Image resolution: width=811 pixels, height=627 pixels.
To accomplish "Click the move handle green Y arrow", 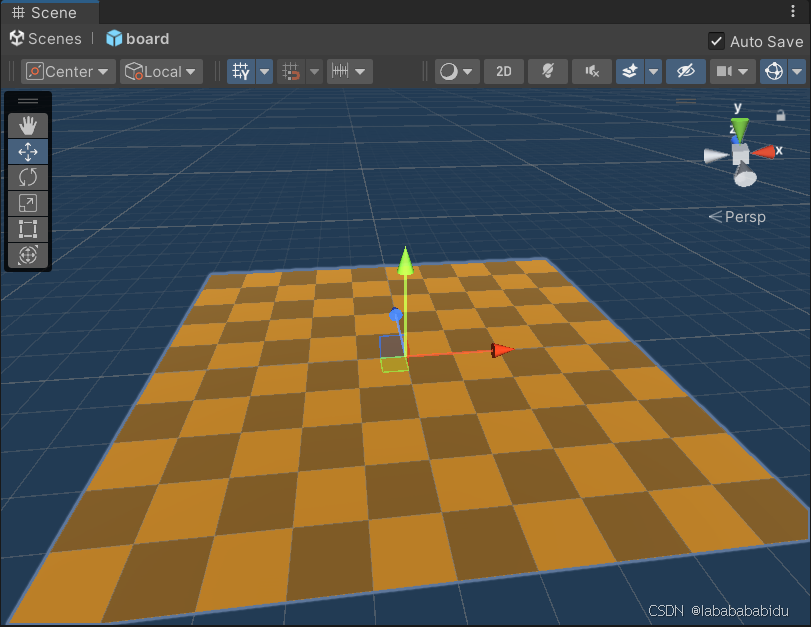I will point(406,261).
